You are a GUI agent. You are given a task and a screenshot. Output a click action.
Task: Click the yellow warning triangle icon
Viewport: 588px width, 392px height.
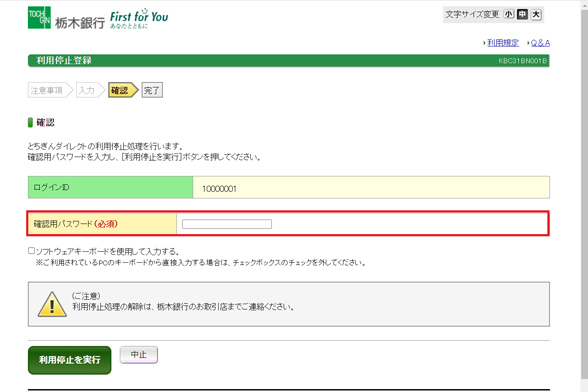point(52,304)
